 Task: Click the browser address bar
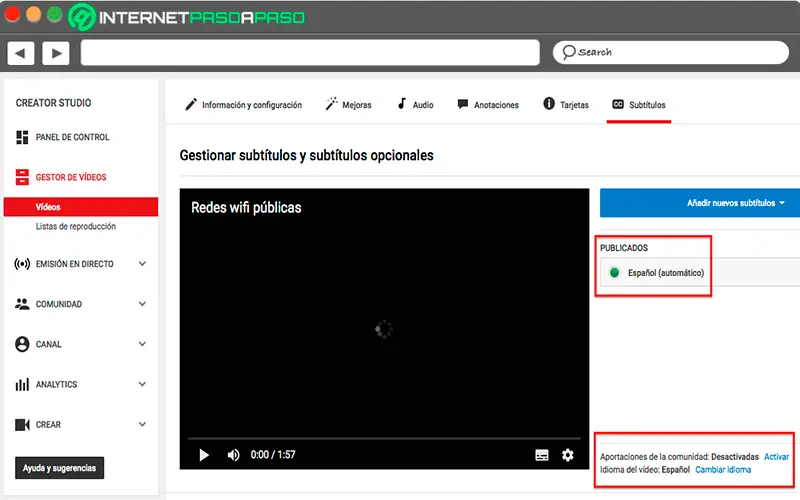(310, 53)
